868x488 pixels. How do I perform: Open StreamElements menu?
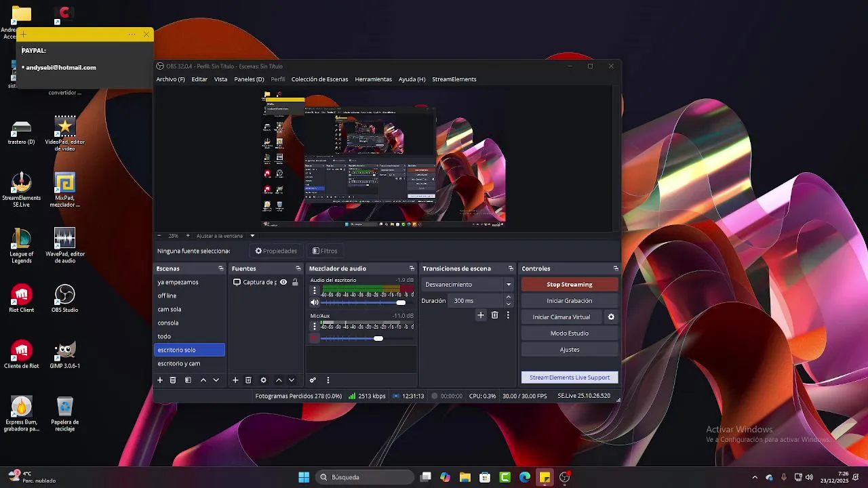pyautogui.click(x=454, y=79)
